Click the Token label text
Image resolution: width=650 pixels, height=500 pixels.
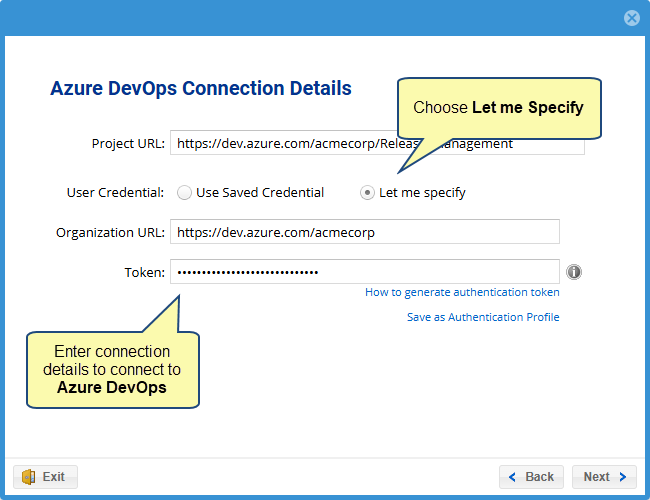(x=144, y=272)
